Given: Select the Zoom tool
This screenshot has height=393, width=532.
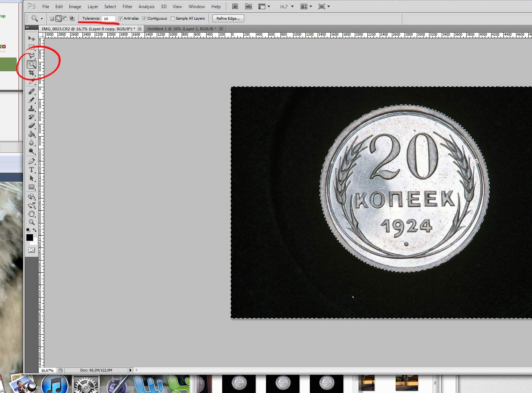Looking at the screenshot, I should [32, 222].
